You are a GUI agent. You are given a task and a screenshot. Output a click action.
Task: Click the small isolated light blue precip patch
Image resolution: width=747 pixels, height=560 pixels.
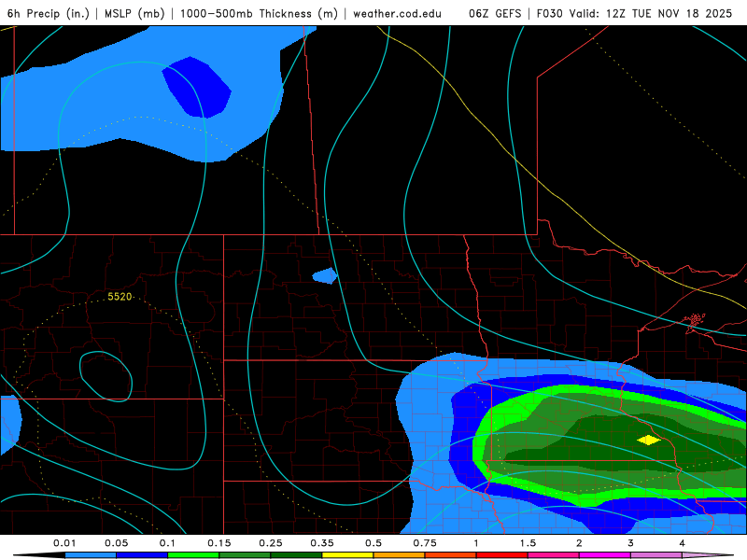(325, 275)
